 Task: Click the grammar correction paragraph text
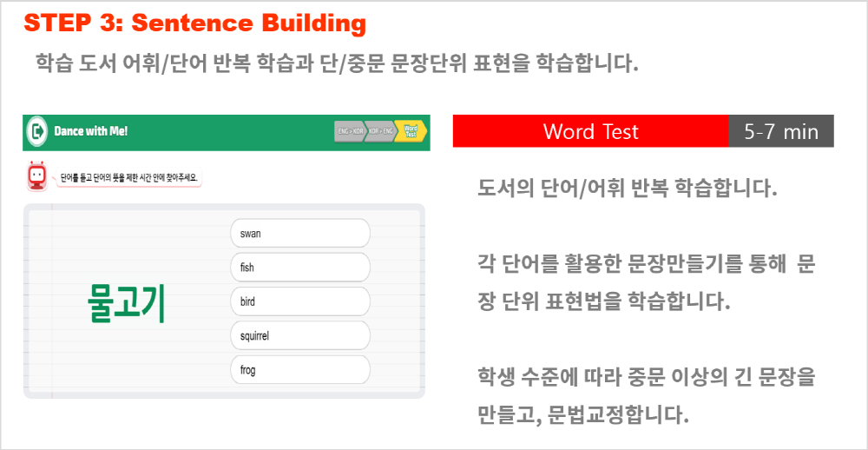point(646,395)
